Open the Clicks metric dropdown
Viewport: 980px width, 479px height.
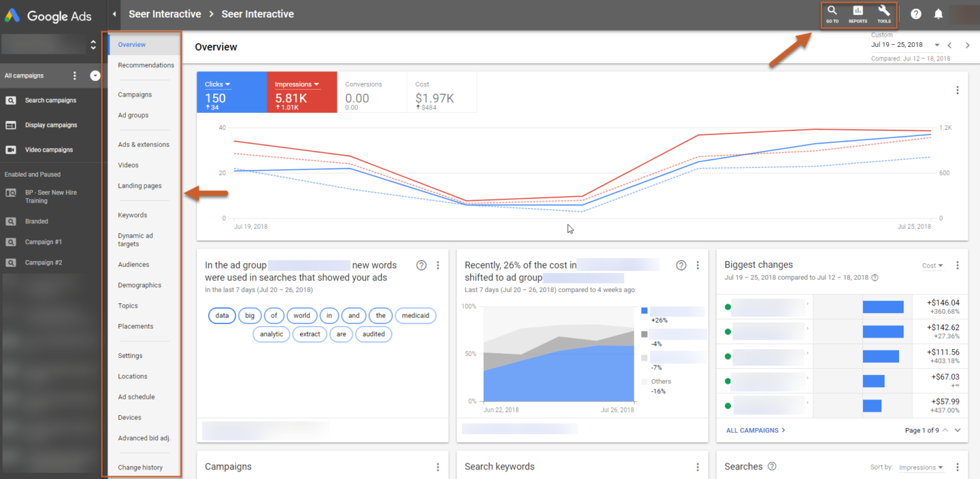(230, 84)
